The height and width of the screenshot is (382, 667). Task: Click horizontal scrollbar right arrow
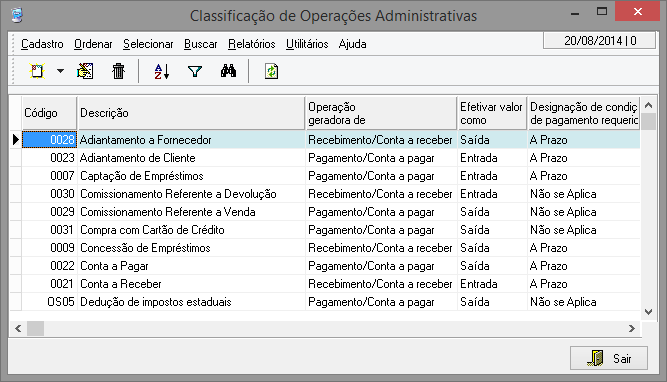(x=632, y=328)
